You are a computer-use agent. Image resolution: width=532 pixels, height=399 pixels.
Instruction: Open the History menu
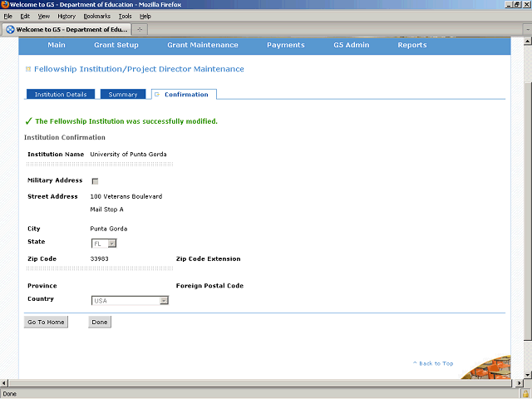tap(66, 17)
